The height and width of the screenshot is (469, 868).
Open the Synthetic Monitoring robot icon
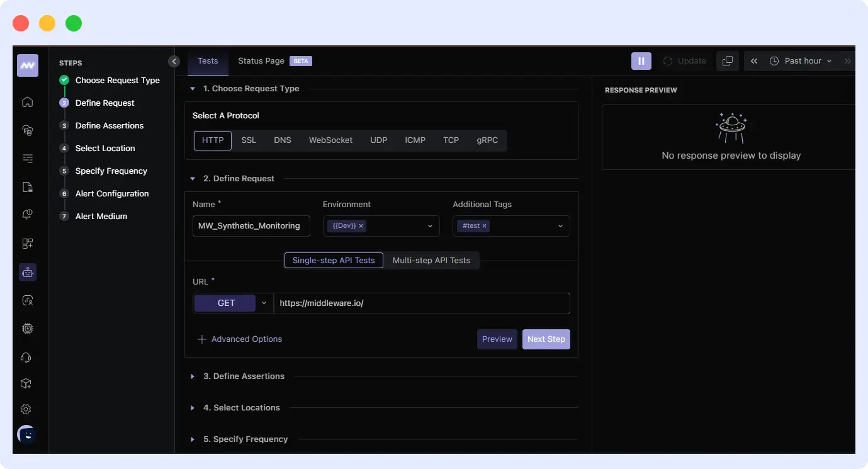point(27,272)
